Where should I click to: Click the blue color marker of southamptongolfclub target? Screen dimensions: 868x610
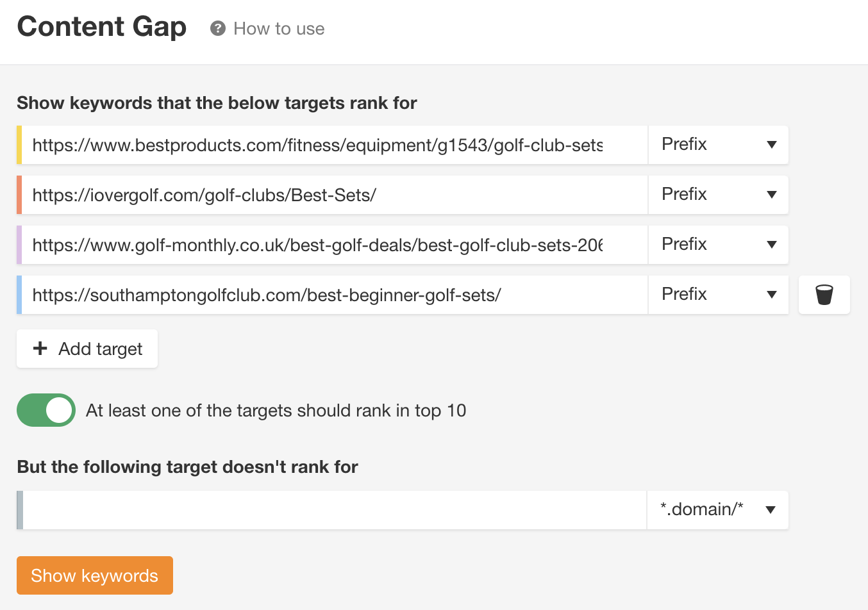tap(19, 295)
